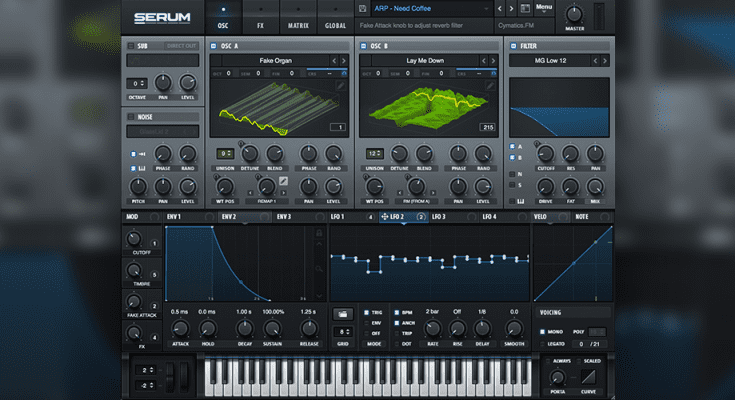Select previous filter type arrow
Image resolution: width=735 pixels, height=400 pixels.
point(595,60)
